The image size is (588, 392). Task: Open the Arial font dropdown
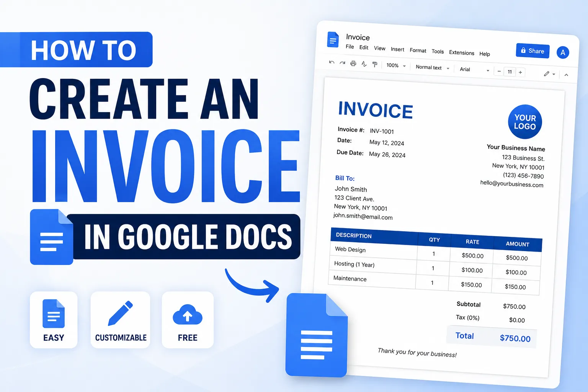point(475,70)
